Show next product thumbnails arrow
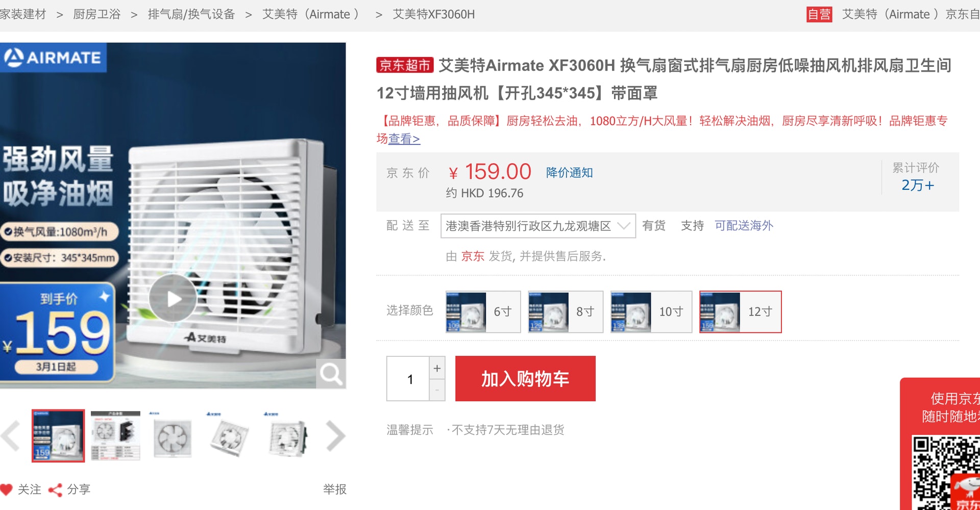The width and height of the screenshot is (980, 510). 335,436
